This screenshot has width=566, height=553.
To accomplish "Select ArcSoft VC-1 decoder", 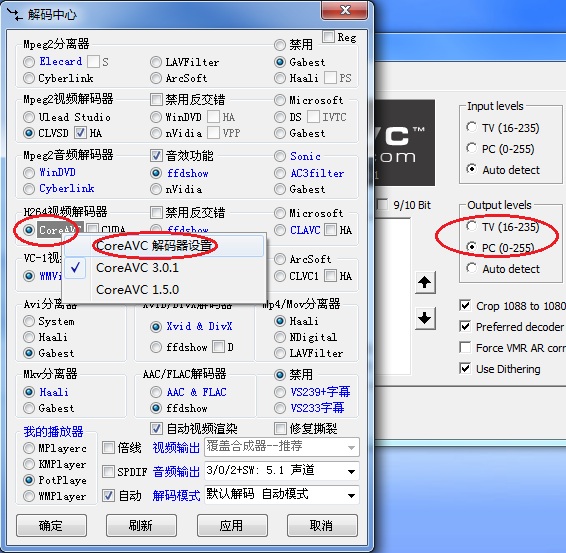I will pos(280,259).
